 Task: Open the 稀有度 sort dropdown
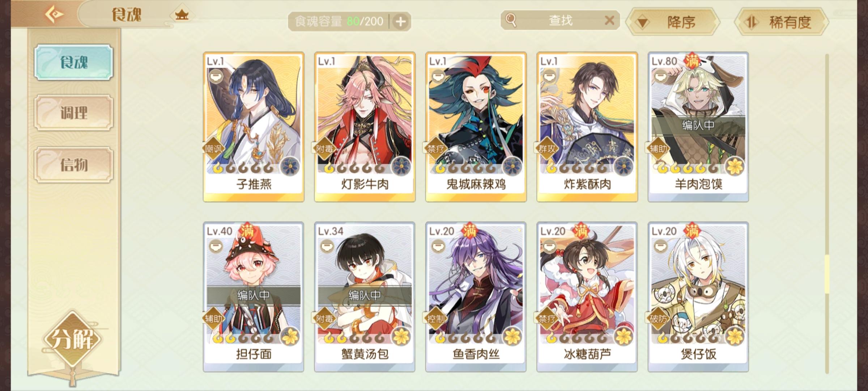pyautogui.click(x=781, y=22)
